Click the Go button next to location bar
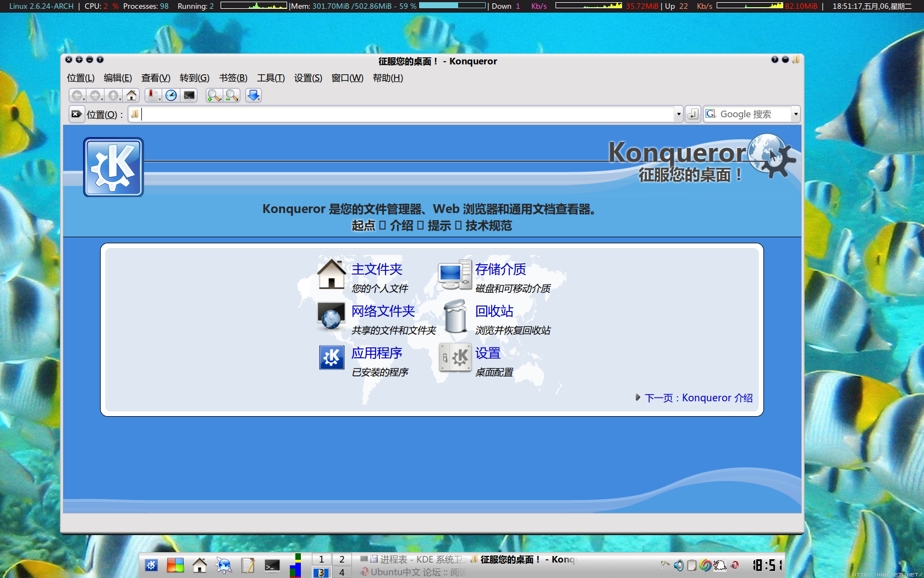 click(693, 114)
